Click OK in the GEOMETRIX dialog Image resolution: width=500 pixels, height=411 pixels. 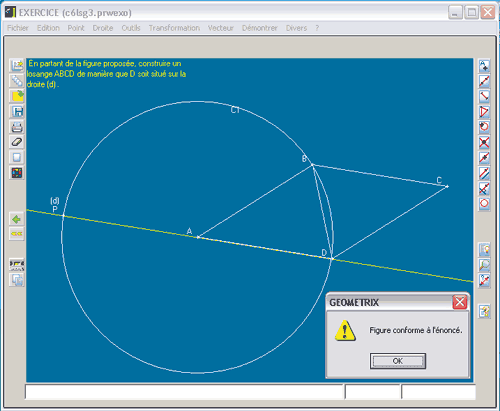(398, 361)
